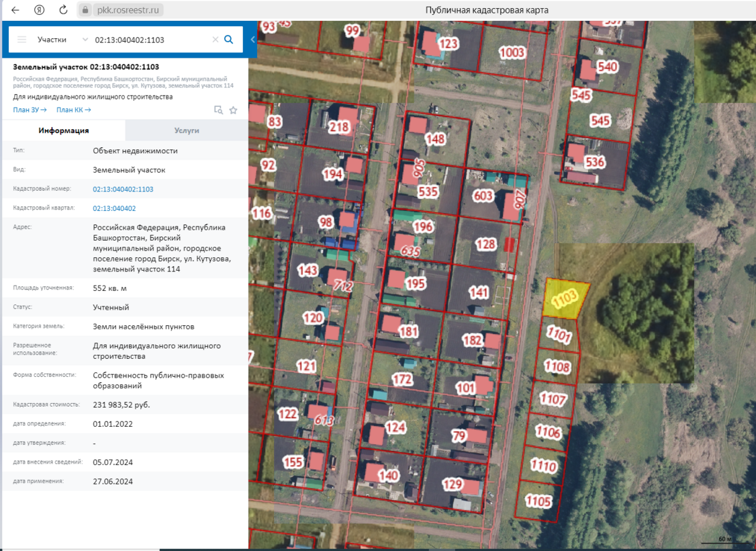
Task: Select parcel 128 on the map
Action: 485,244
